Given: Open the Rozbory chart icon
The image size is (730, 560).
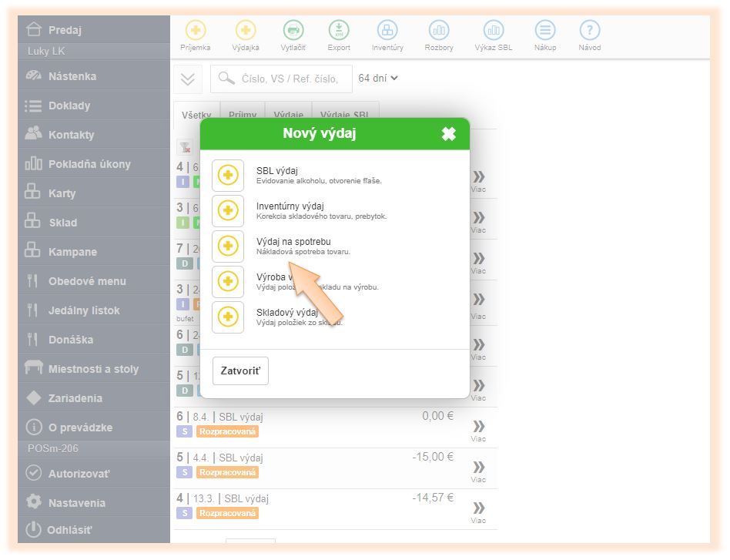Looking at the screenshot, I should (439, 31).
